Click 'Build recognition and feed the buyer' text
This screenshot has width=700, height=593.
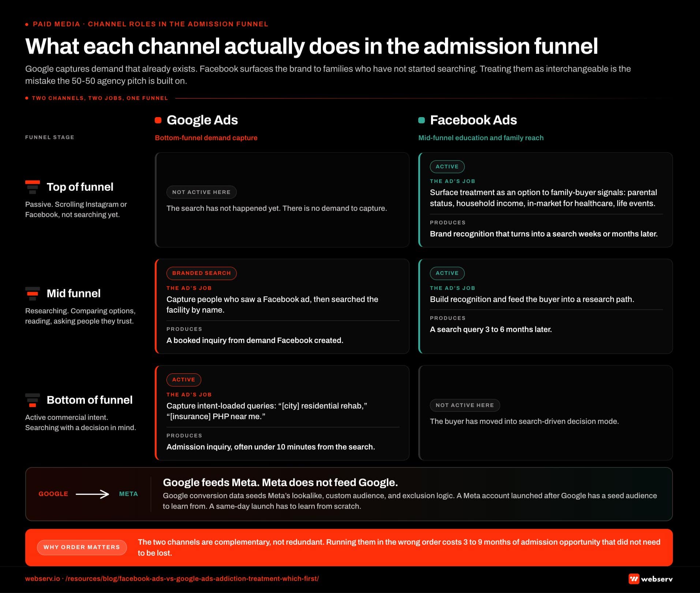532,299
